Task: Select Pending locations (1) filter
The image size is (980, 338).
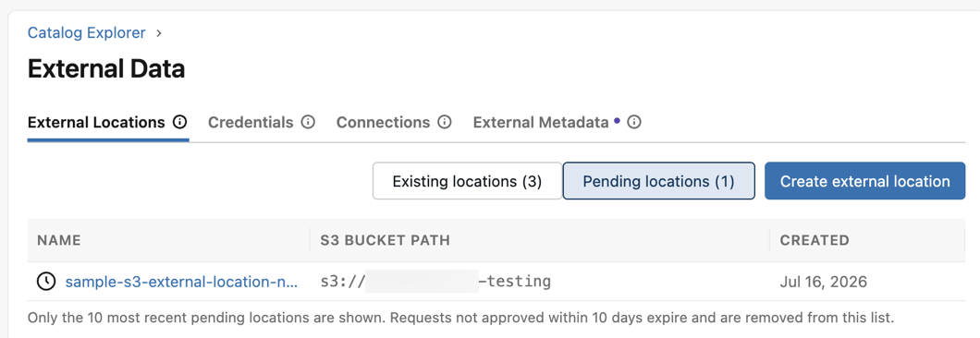Action: 659,181
